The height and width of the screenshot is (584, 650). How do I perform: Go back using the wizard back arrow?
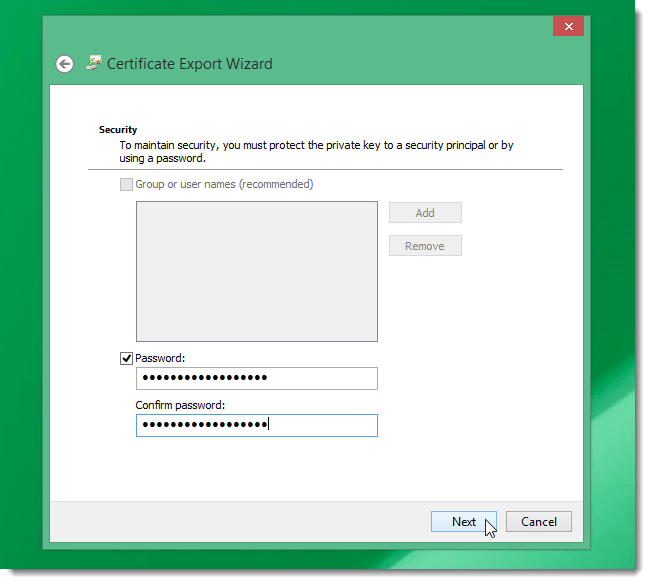(x=65, y=64)
